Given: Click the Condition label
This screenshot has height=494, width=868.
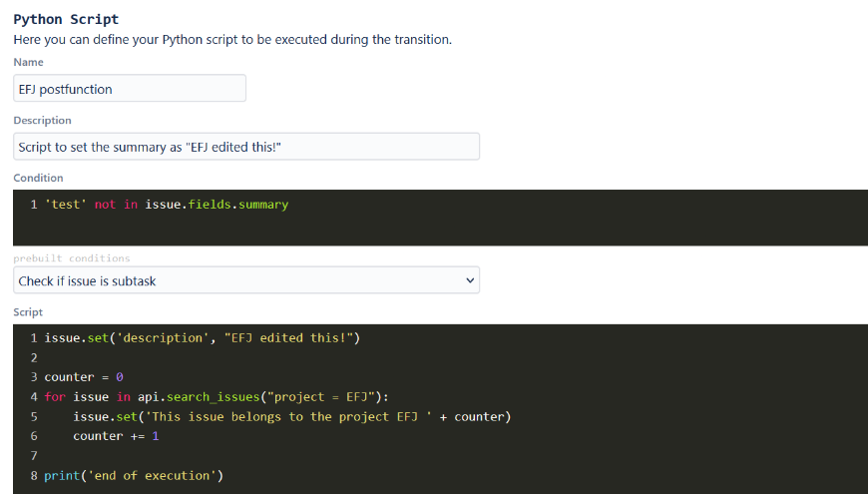Looking at the screenshot, I should pos(38,178).
